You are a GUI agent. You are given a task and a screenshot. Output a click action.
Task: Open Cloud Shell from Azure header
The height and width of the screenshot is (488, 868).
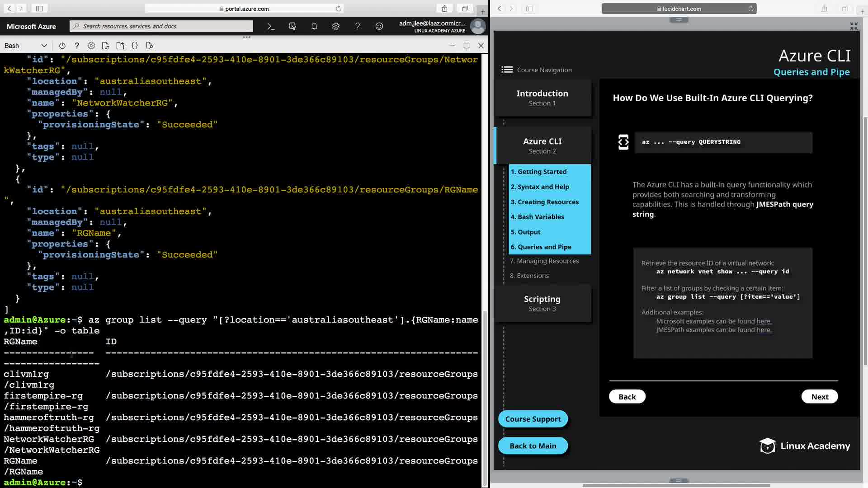coord(270,26)
